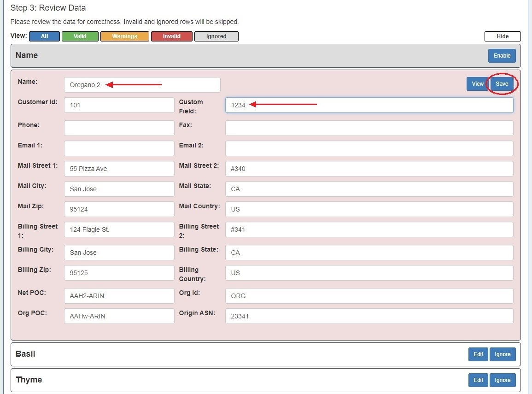Focus the Custom Field input with 1234
532x394 pixels.
point(369,105)
